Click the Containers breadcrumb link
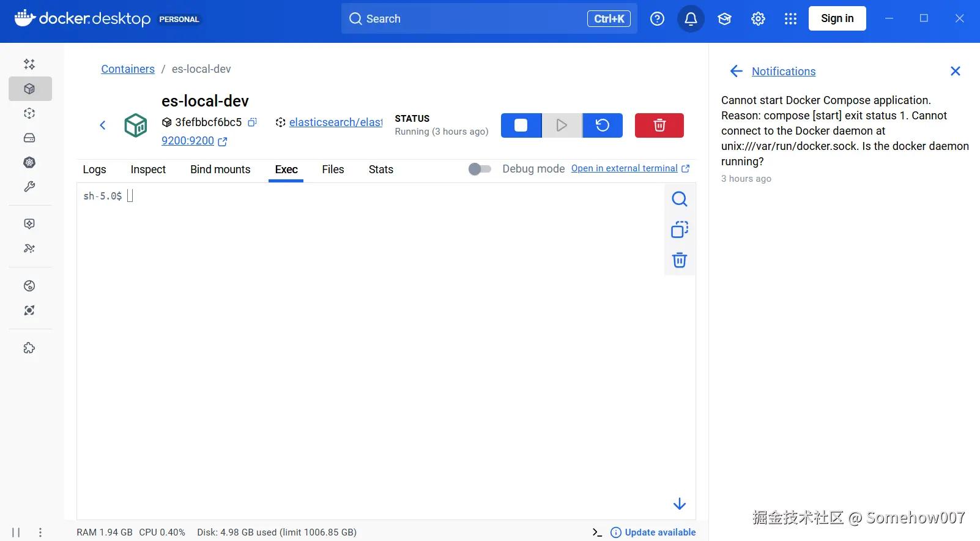The image size is (980, 541). (x=128, y=69)
